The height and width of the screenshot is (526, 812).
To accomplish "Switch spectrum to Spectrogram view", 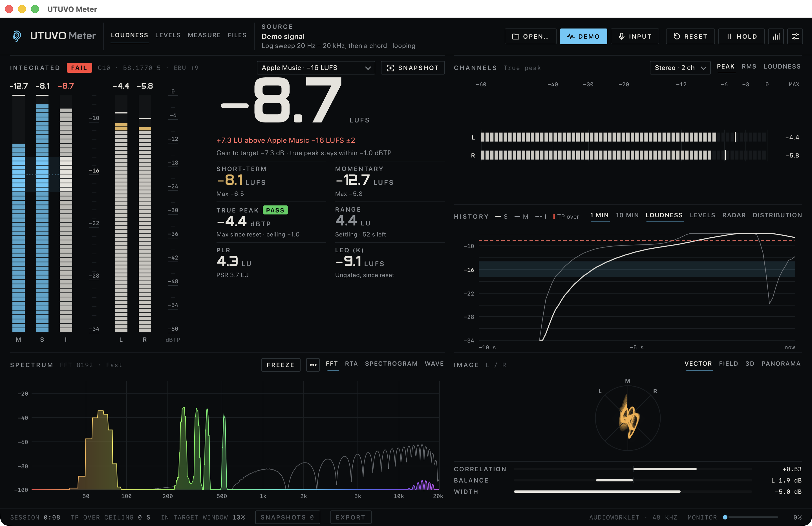I will pyautogui.click(x=391, y=364).
